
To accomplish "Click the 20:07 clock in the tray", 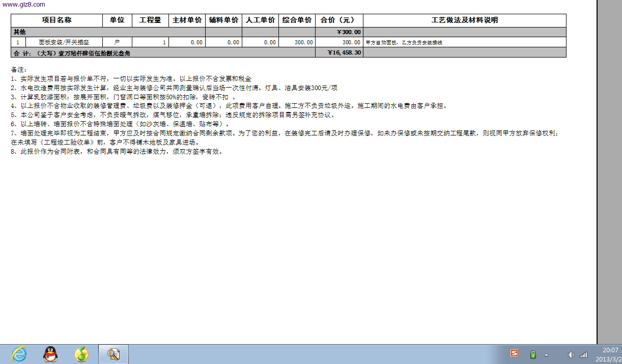I will pyautogui.click(x=610, y=350).
